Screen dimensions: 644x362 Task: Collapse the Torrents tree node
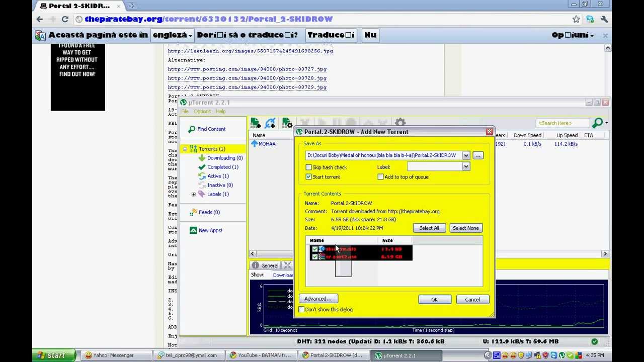click(x=185, y=149)
